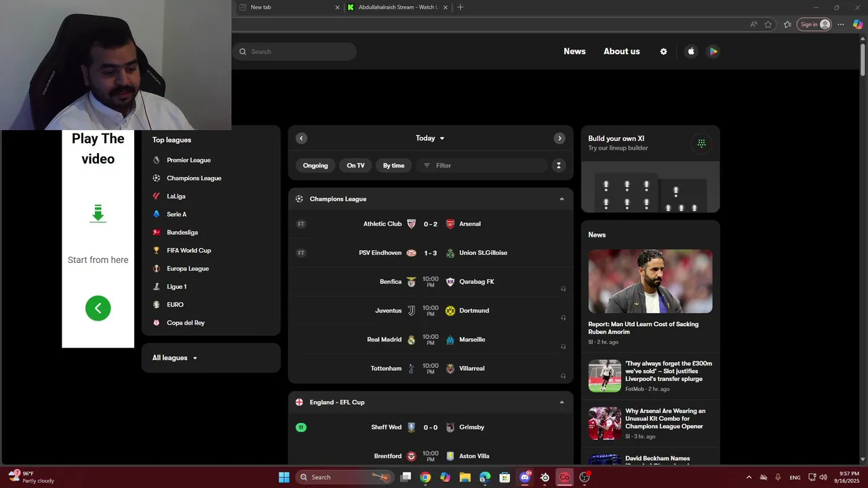This screenshot has width=868, height=488.
Task: Open the Slot justifies transfer splurge article
Action: [650, 376]
